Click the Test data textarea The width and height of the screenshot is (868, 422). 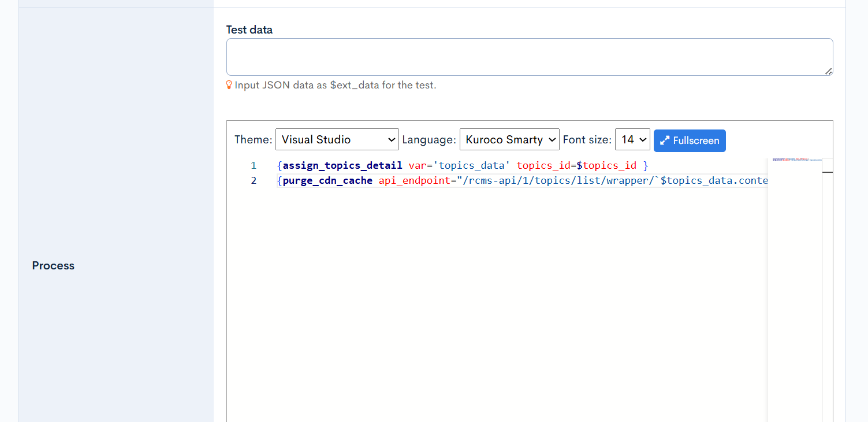tap(530, 57)
